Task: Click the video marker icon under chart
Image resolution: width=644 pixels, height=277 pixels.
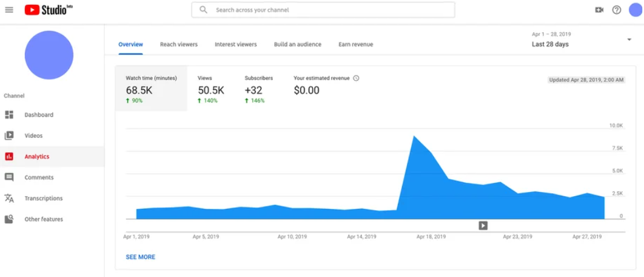Action: [x=483, y=225]
